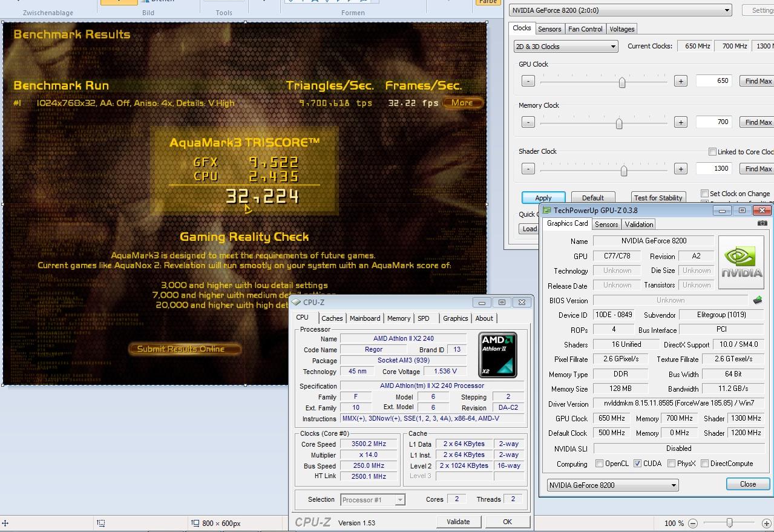Toggle the DirectCompute checkbox in GPU-Z
Image resolution: width=774 pixels, height=532 pixels.
point(704,464)
